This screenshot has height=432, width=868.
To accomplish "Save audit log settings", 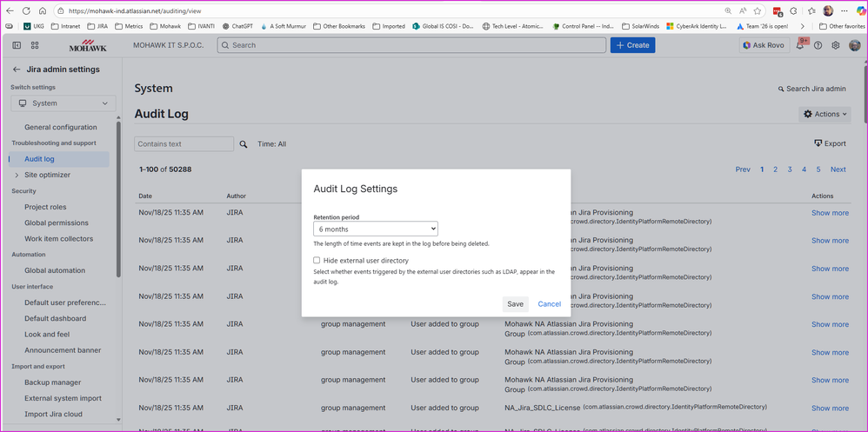I will (516, 304).
